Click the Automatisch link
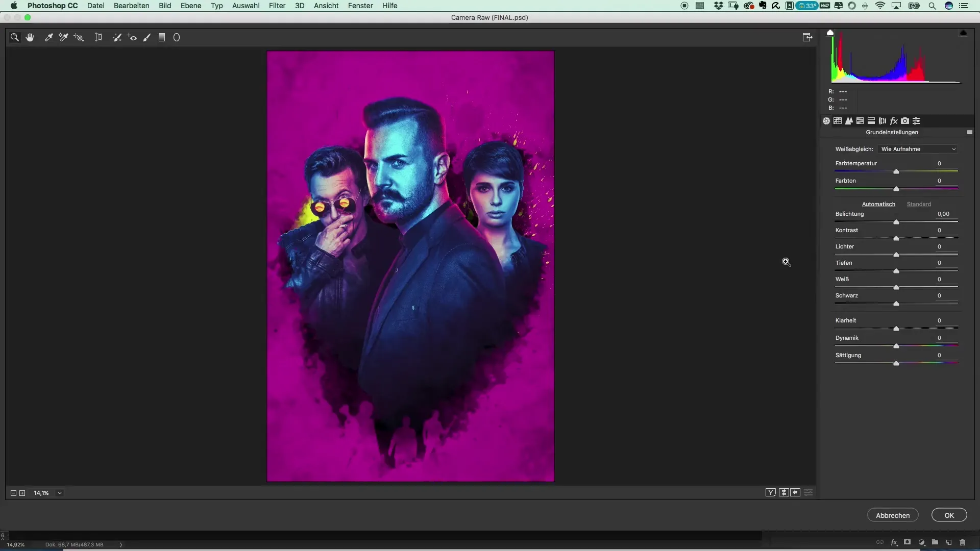The width and height of the screenshot is (980, 551). coord(878,204)
